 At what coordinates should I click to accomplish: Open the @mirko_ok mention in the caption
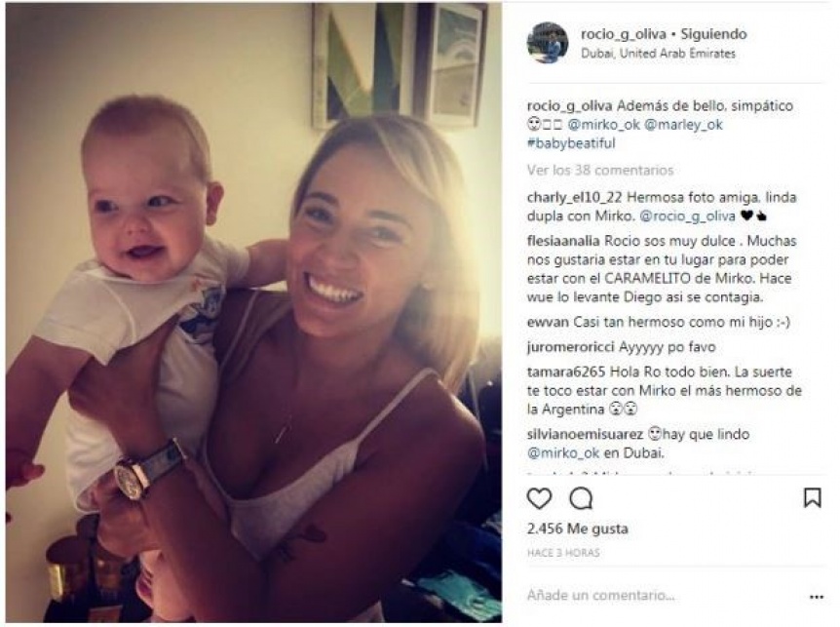point(604,125)
